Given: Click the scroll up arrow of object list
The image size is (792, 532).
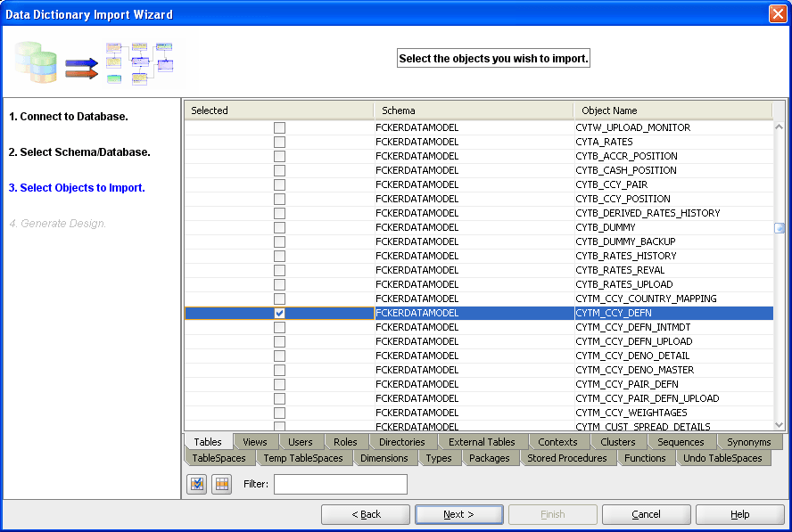Looking at the screenshot, I should tap(779, 127).
